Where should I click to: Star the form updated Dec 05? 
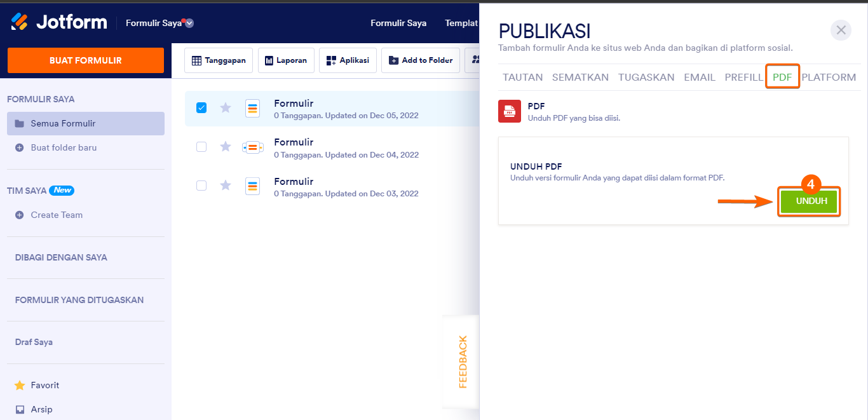coord(226,108)
